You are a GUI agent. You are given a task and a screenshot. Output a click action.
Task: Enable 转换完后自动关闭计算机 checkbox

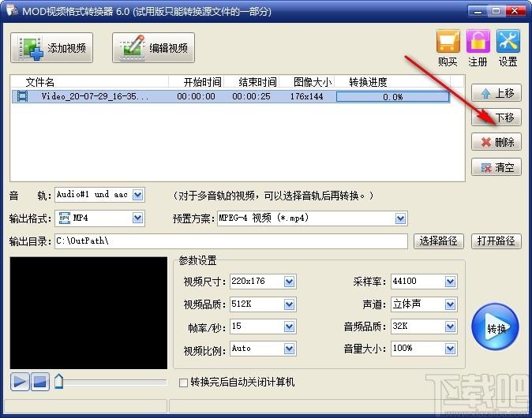[183, 383]
